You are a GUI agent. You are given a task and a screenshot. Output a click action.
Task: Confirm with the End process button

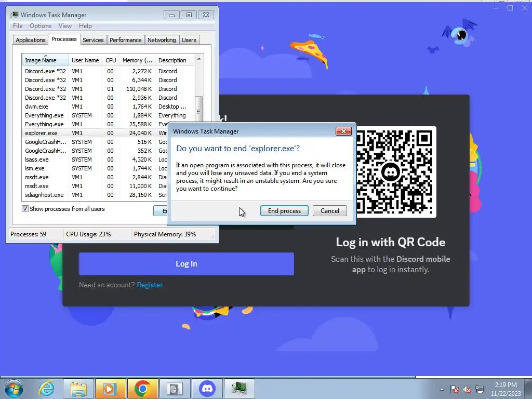click(284, 211)
